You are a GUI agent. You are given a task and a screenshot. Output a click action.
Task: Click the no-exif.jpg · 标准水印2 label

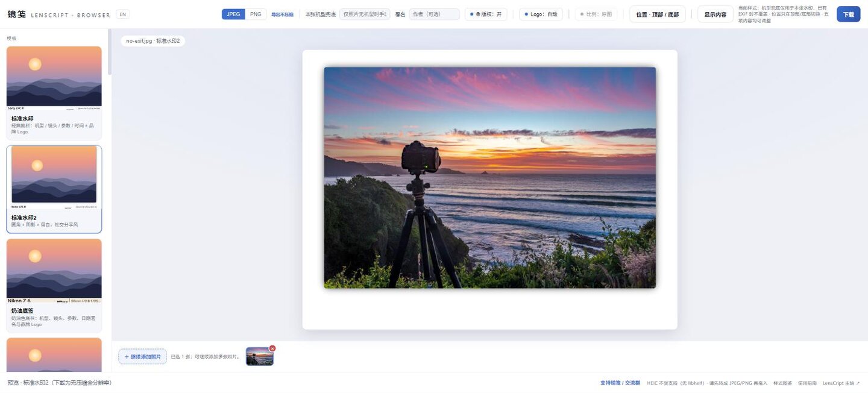pos(153,41)
